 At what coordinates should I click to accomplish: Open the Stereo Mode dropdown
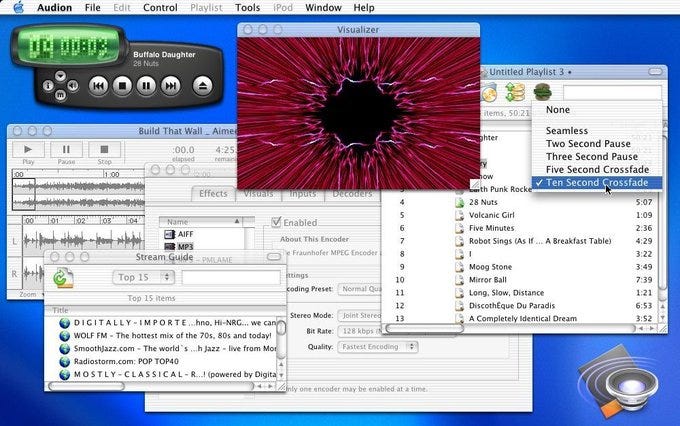click(x=360, y=315)
